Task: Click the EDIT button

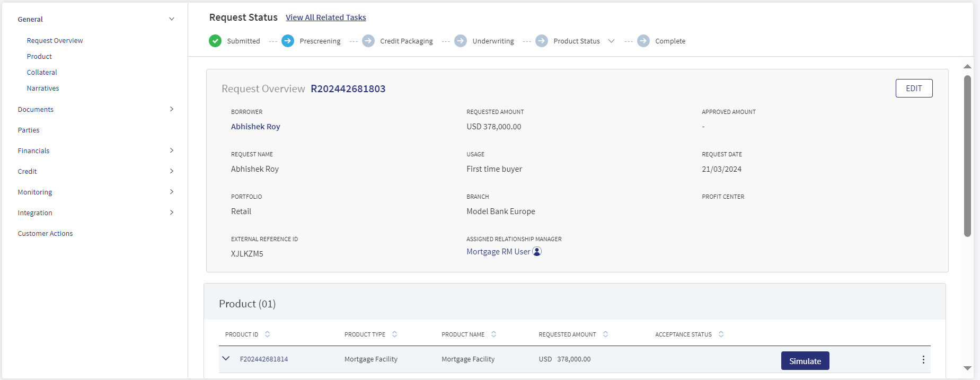Action: point(914,89)
